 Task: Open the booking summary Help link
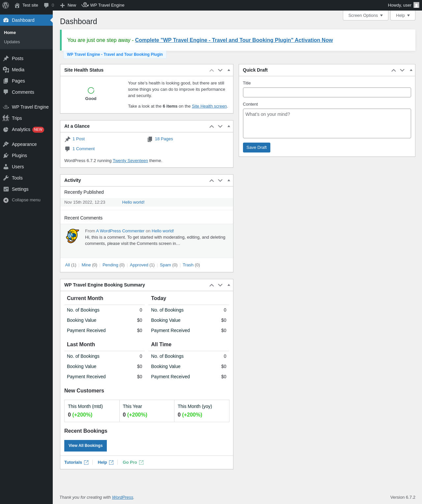[x=105, y=462]
